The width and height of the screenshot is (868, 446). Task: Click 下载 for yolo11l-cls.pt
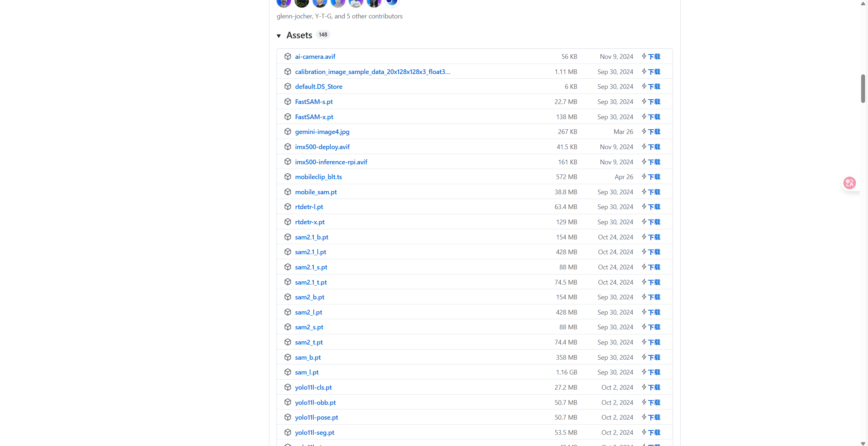(654, 387)
